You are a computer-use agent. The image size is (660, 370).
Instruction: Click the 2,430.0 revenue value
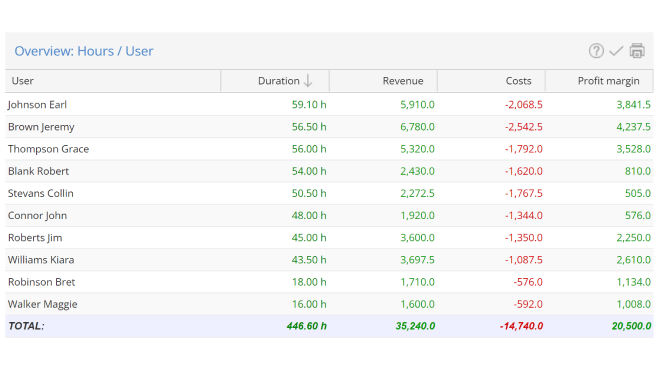(x=417, y=171)
